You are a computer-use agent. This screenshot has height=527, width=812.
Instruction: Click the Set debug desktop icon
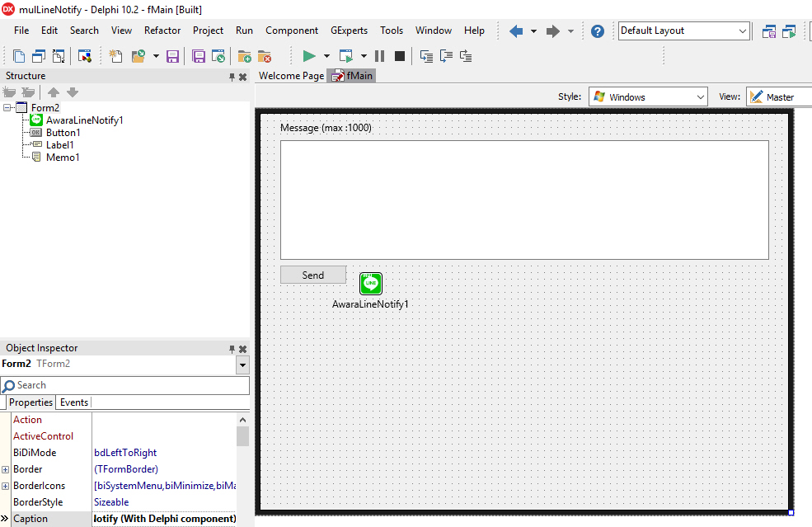[789, 31]
